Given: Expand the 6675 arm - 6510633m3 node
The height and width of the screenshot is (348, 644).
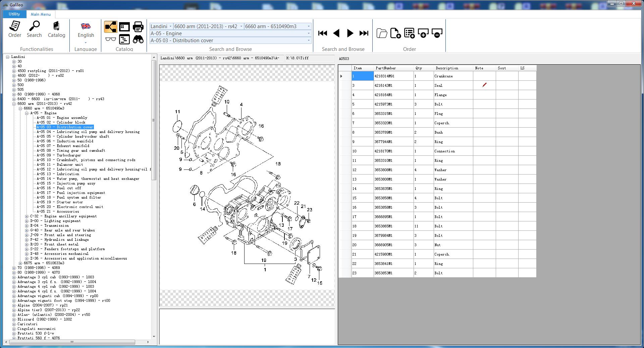Looking at the screenshot, I should [x=20, y=263].
